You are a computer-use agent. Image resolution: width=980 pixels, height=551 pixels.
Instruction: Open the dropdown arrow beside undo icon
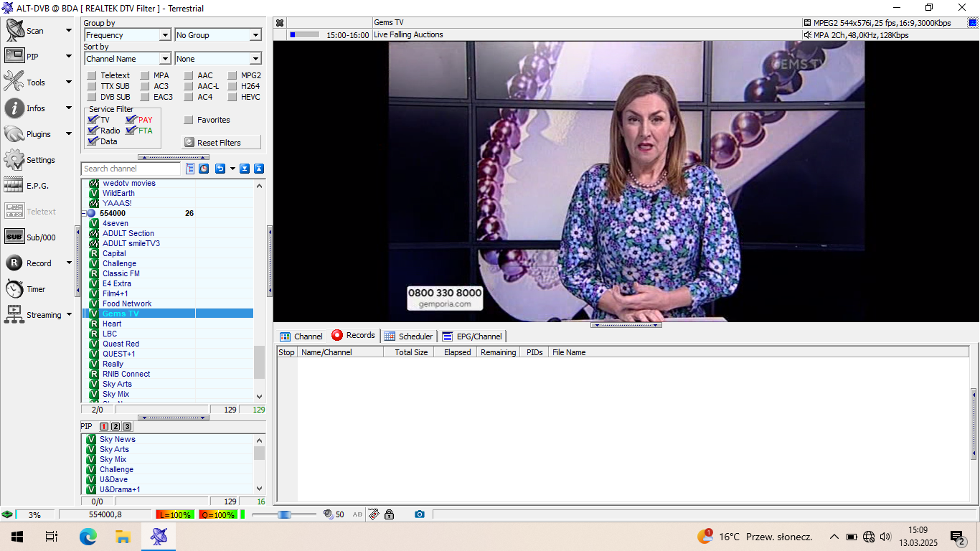(232, 169)
